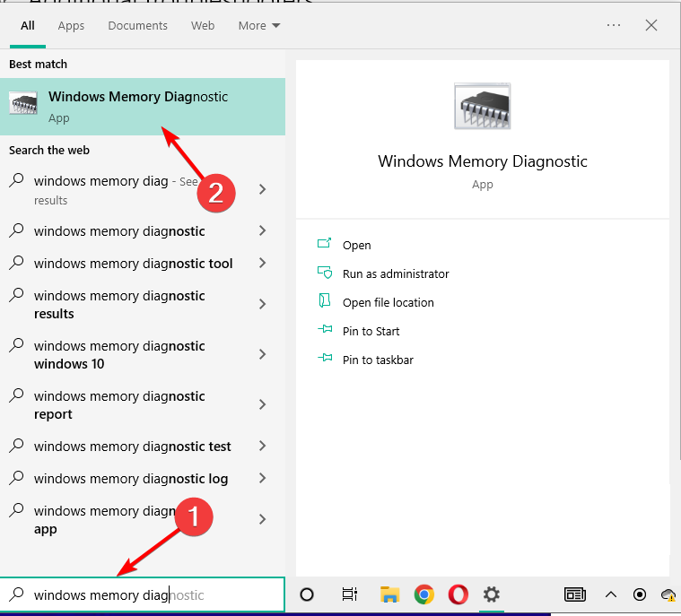The height and width of the screenshot is (616, 681).
Task: Select Run as administrator
Action: point(396,273)
